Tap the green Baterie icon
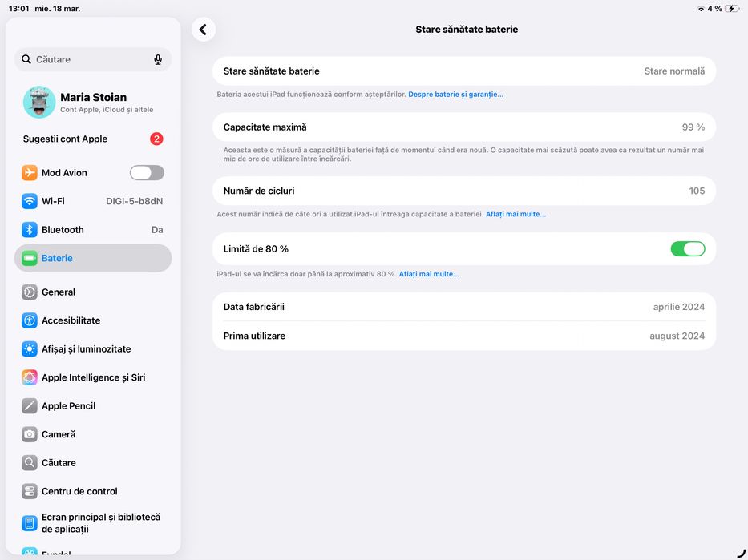The width and height of the screenshot is (748, 560). [30, 258]
